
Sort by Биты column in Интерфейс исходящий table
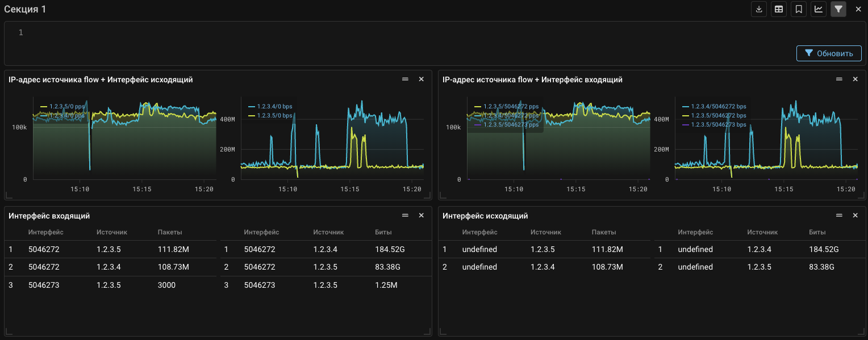click(817, 232)
